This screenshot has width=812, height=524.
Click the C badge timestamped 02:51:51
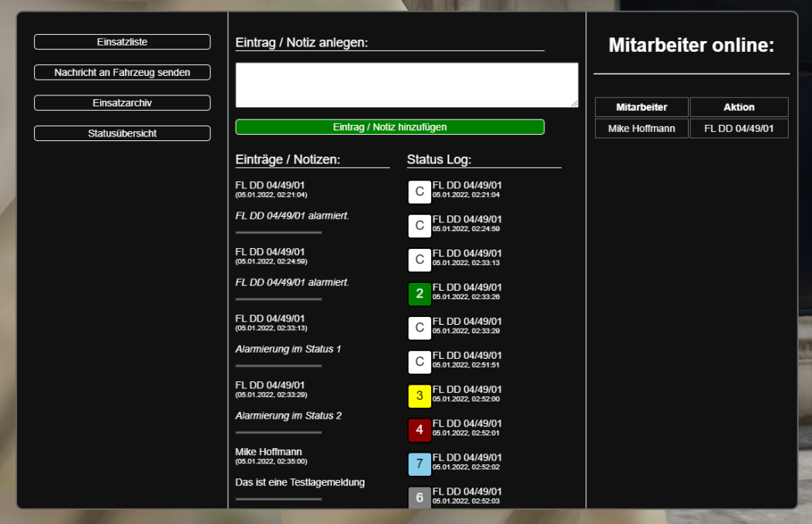[x=420, y=362]
